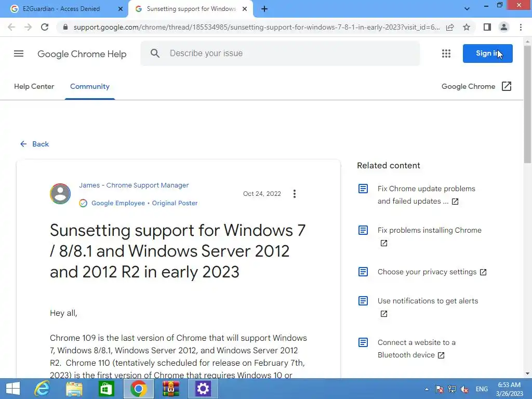Go back to previous page in browser

pyautogui.click(x=11, y=27)
